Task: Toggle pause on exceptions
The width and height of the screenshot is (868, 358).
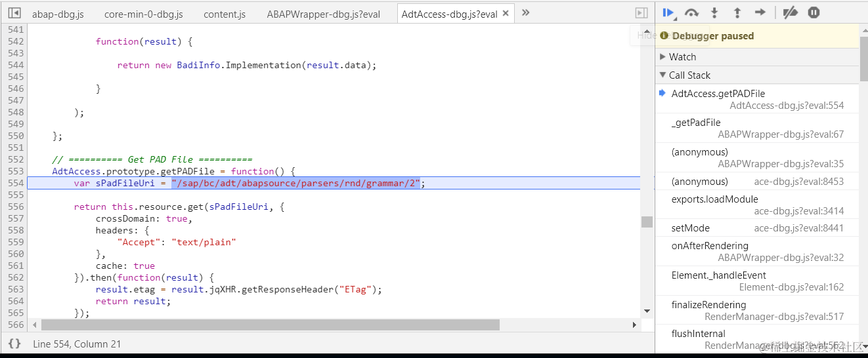Action: (814, 12)
